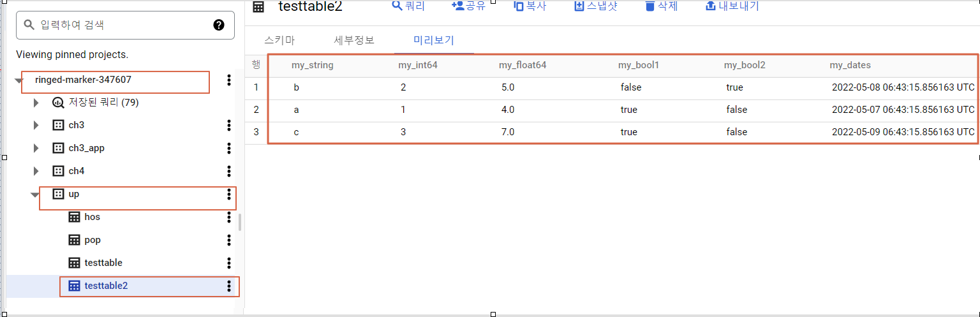980x317 pixels.
Task: Click the pop table icon
Action: [74, 240]
